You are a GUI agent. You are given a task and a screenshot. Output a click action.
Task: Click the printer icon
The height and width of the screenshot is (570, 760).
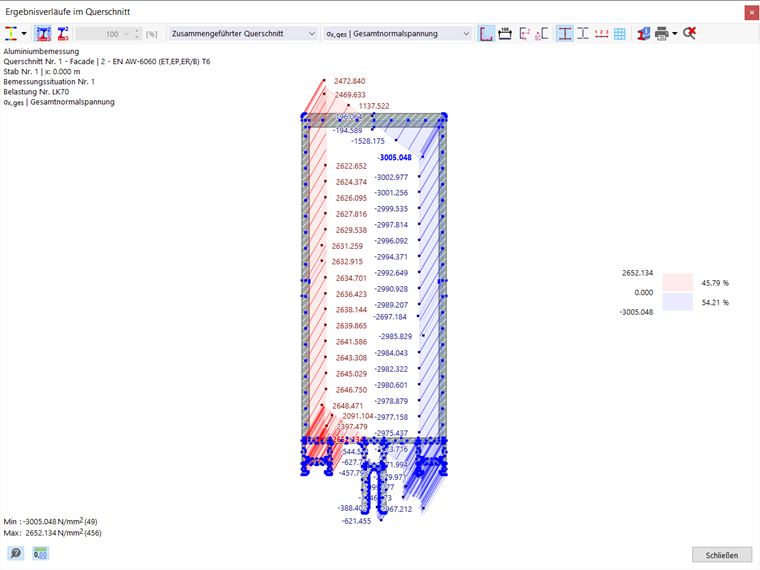[662, 33]
